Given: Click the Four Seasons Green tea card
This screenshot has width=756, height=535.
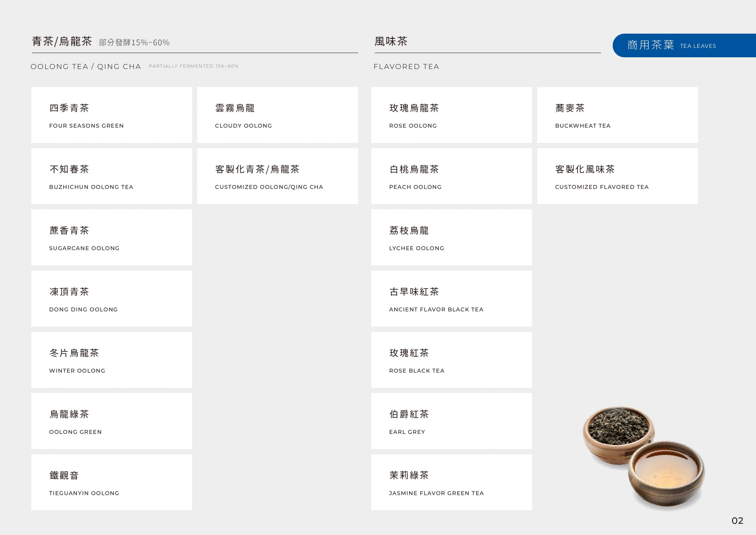Looking at the screenshot, I should [x=111, y=115].
